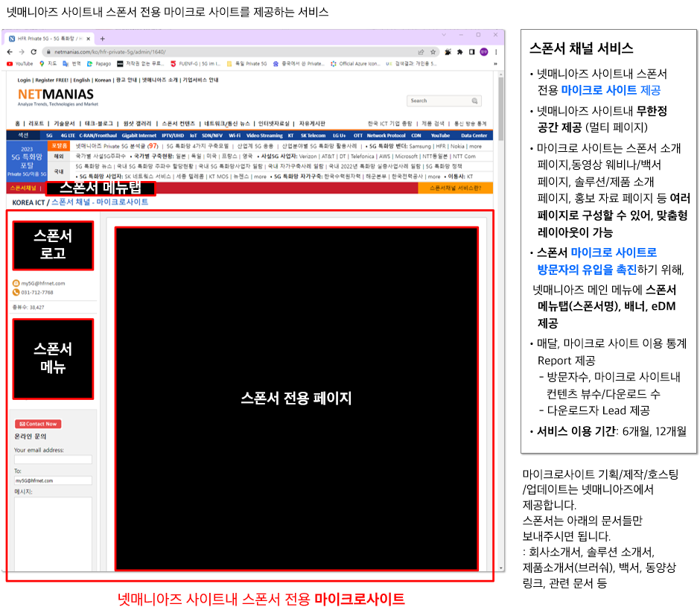Click the Register FREE! link
Screen dimensions: 700x610
point(52,80)
